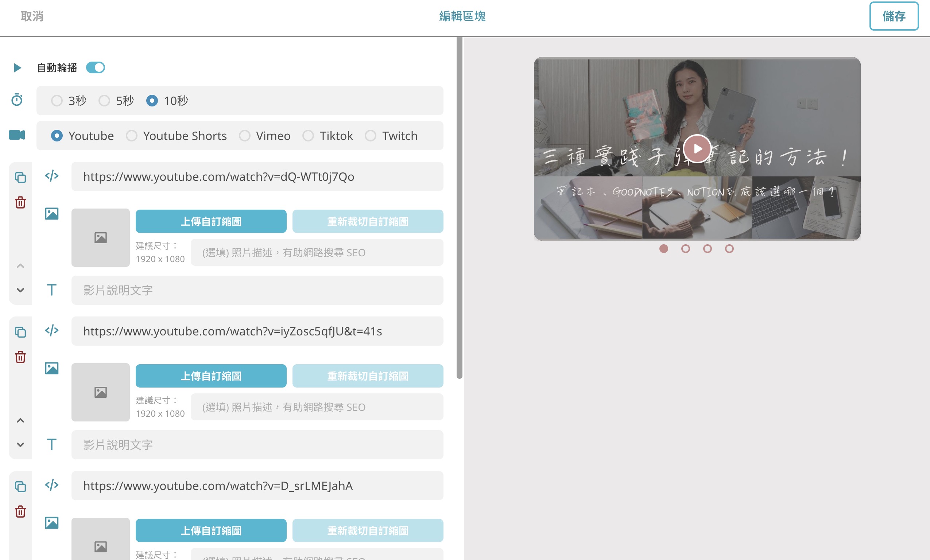Delete the iyZosc5qfJU video block

click(20, 357)
